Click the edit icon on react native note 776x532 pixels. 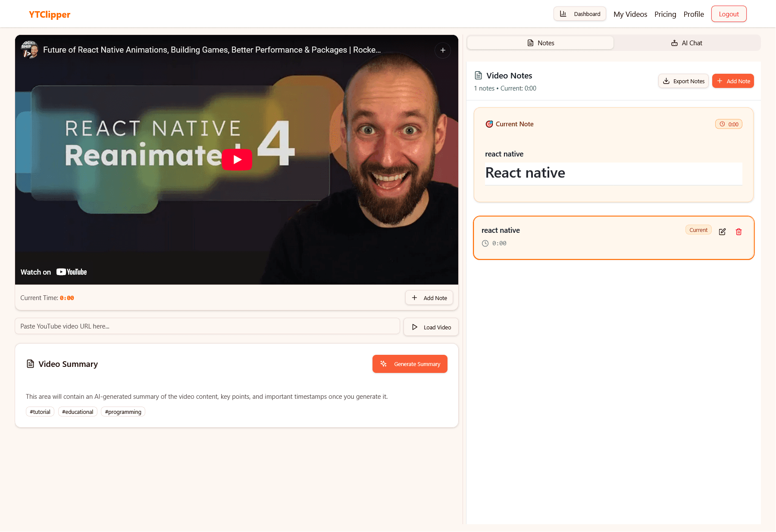tap(723, 232)
